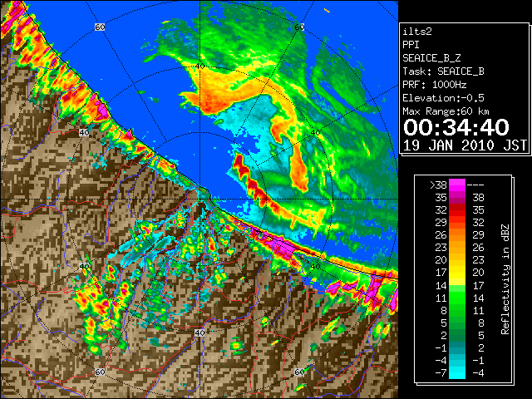Pick the orange 26 dBZ legend swatch

tap(457, 235)
